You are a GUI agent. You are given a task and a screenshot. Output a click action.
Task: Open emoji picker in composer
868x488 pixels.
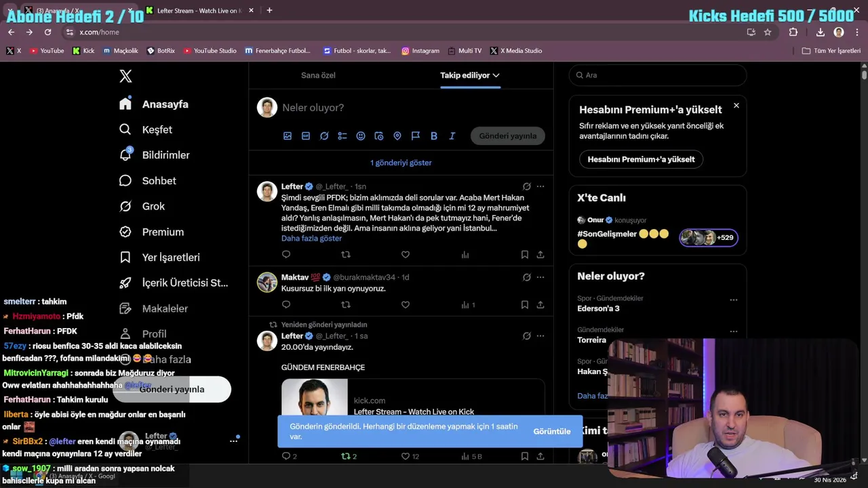pyautogui.click(x=361, y=136)
